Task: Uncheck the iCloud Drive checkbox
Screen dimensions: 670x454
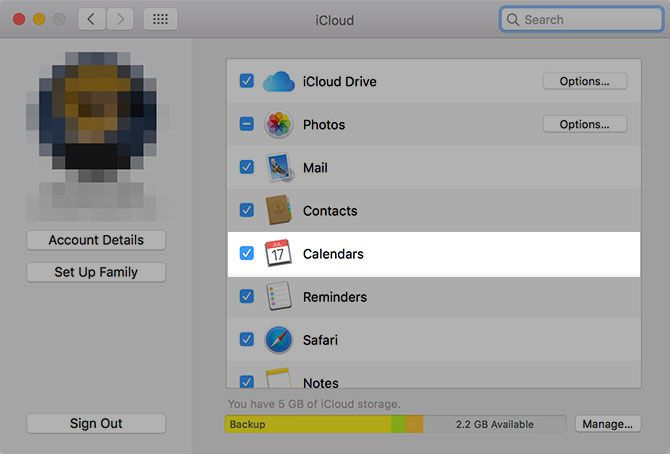Action: coord(247,81)
